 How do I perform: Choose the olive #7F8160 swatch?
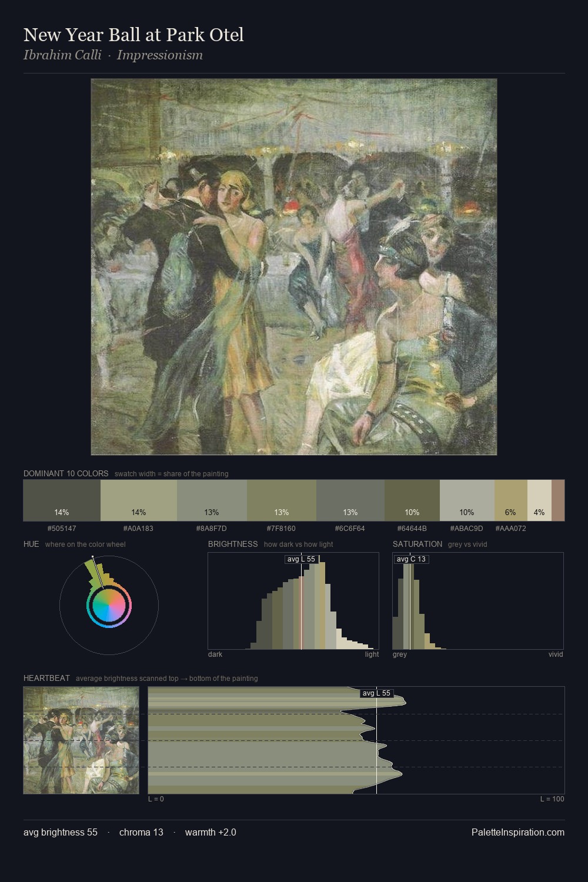point(282,500)
